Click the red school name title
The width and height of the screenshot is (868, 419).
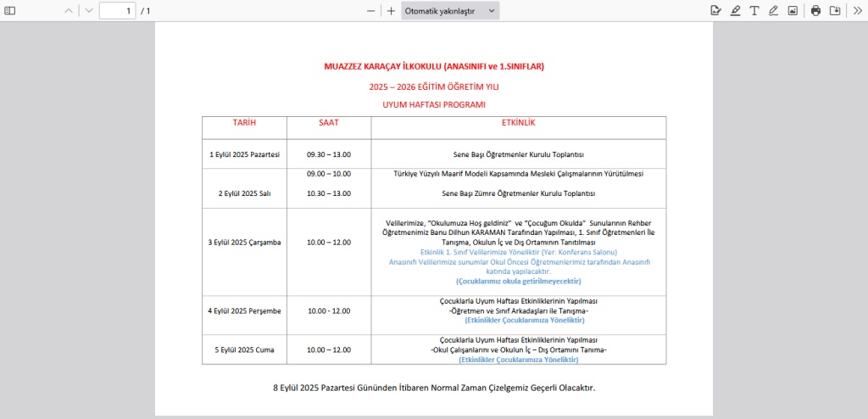point(433,66)
